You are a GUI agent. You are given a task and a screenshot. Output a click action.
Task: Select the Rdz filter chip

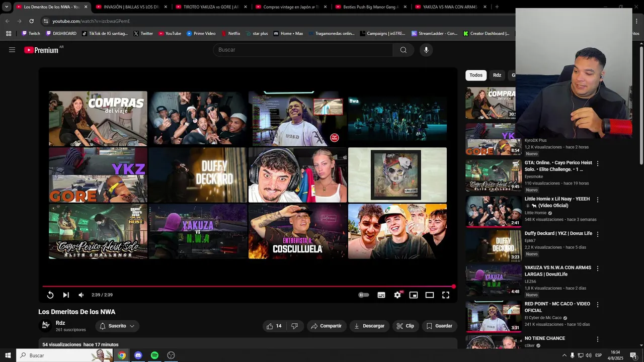tap(497, 75)
